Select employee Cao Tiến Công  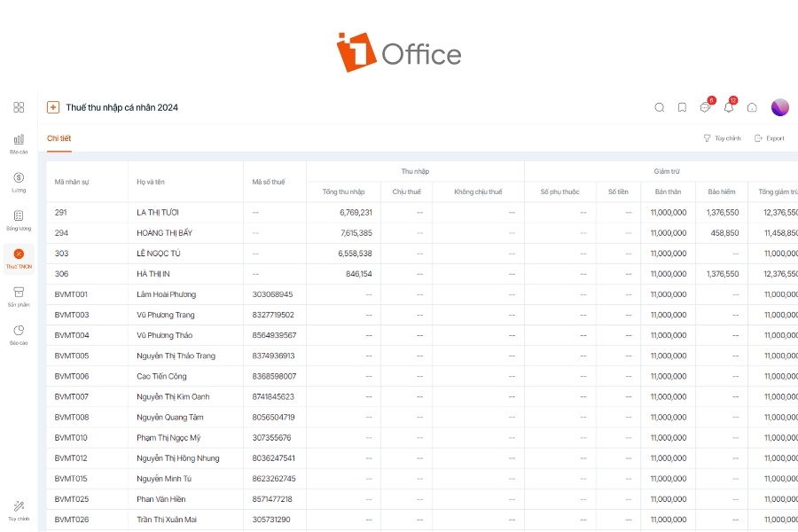[x=161, y=376]
